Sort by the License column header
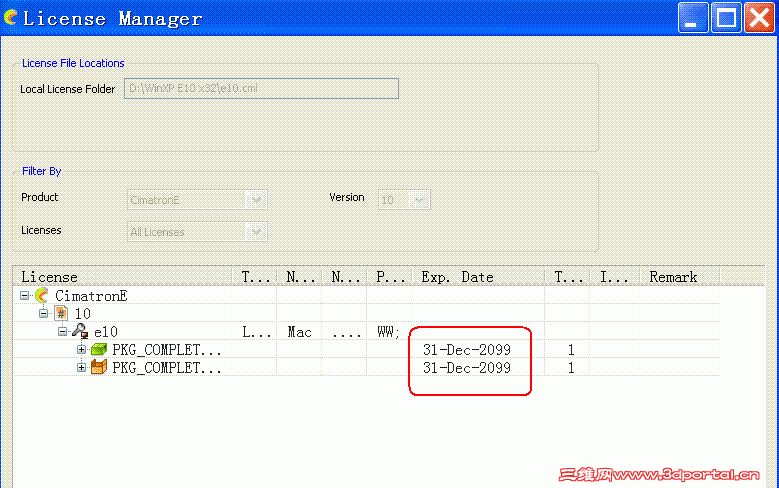 point(122,276)
